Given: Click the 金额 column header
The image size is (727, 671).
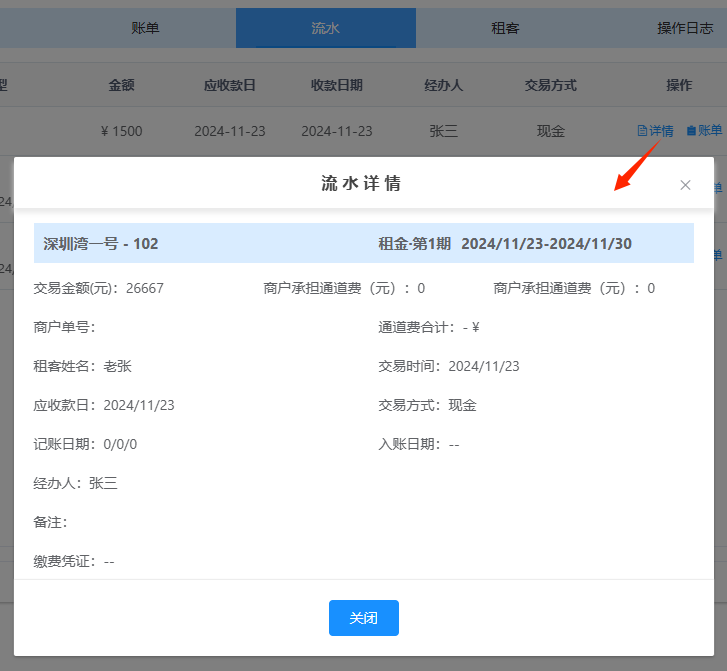Looking at the screenshot, I should pyautogui.click(x=122, y=85).
